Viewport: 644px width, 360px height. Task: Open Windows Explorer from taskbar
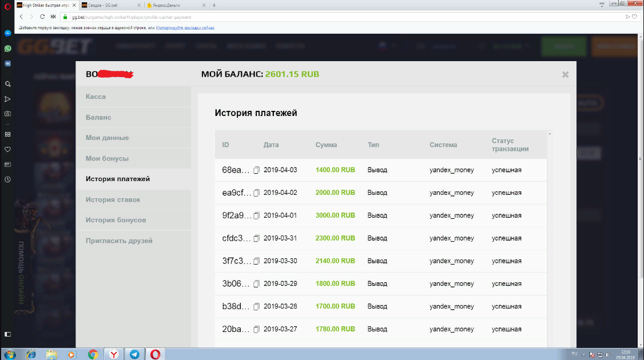(51, 354)
